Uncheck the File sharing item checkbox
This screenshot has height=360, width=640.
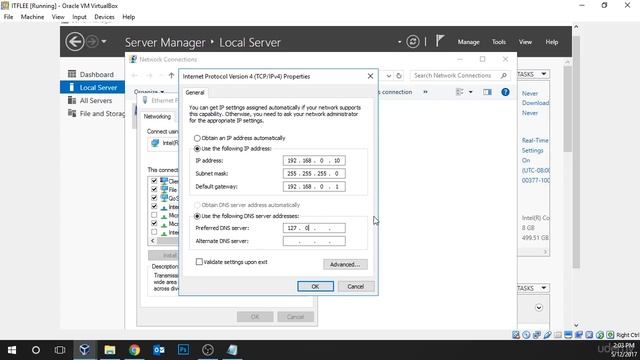click(x=154, y=189)
